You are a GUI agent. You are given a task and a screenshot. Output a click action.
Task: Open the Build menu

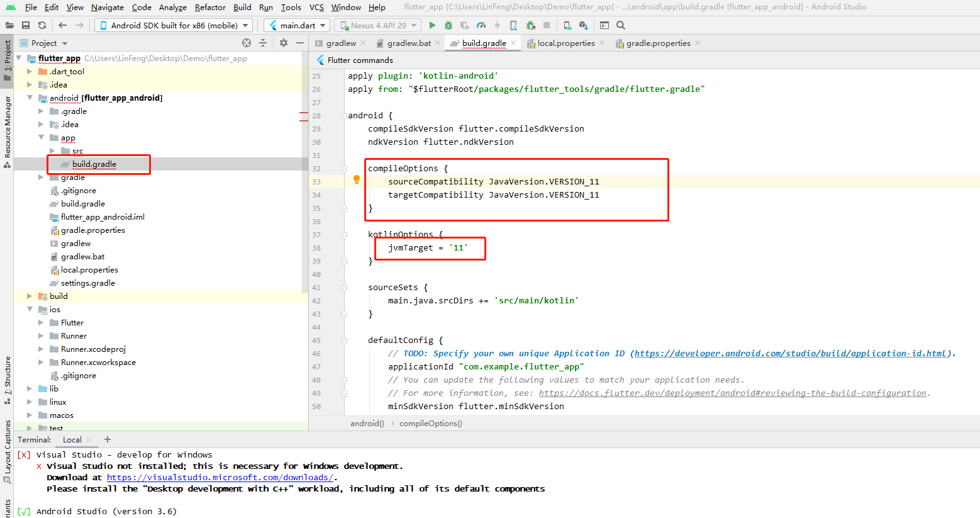click(x=242, y=7)
